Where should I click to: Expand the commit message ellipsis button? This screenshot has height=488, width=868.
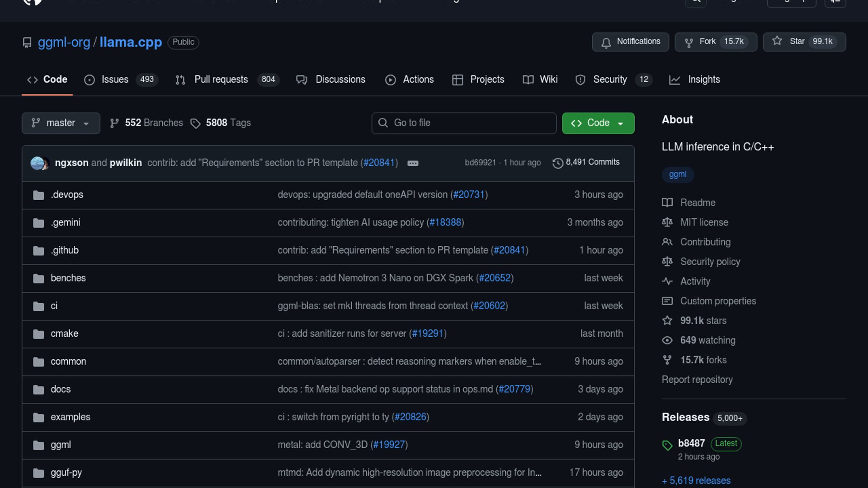click(x=412, y=163)
